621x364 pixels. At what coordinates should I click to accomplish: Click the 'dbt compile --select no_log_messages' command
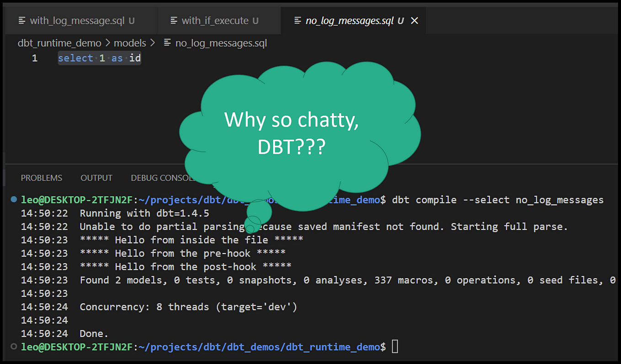click(498, 200)
